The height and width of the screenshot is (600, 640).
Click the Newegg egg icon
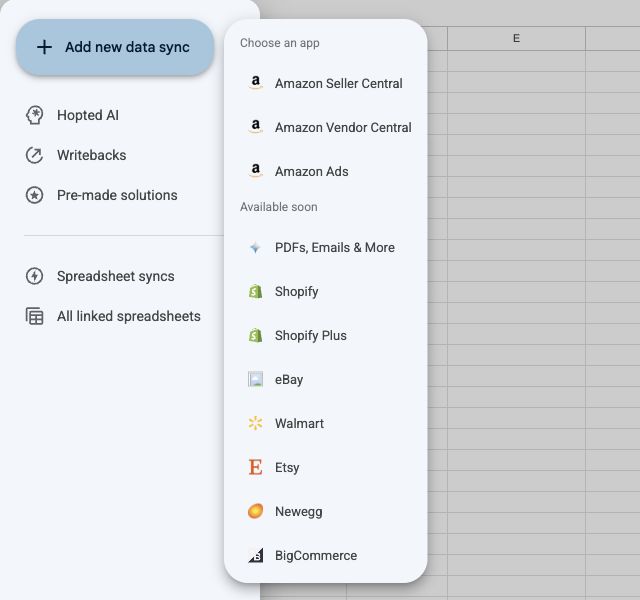[x=256, y=511]
